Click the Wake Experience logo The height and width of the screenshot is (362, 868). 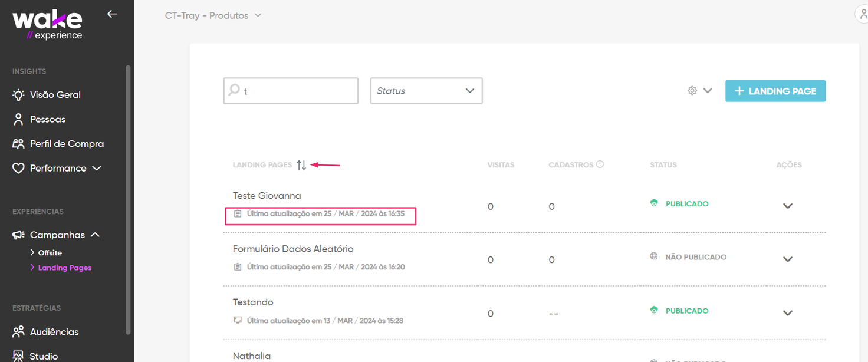pyautogui.click(x=47, y=25)
